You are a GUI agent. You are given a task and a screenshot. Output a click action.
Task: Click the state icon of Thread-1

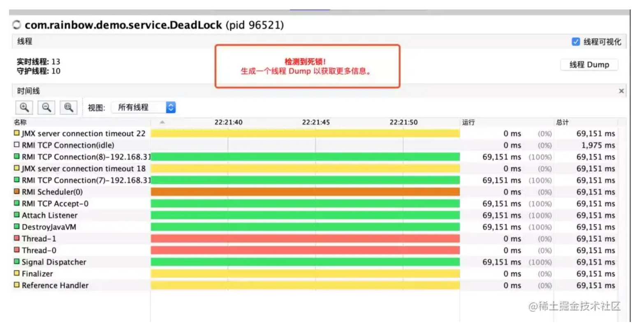click(x=17, y=238)
